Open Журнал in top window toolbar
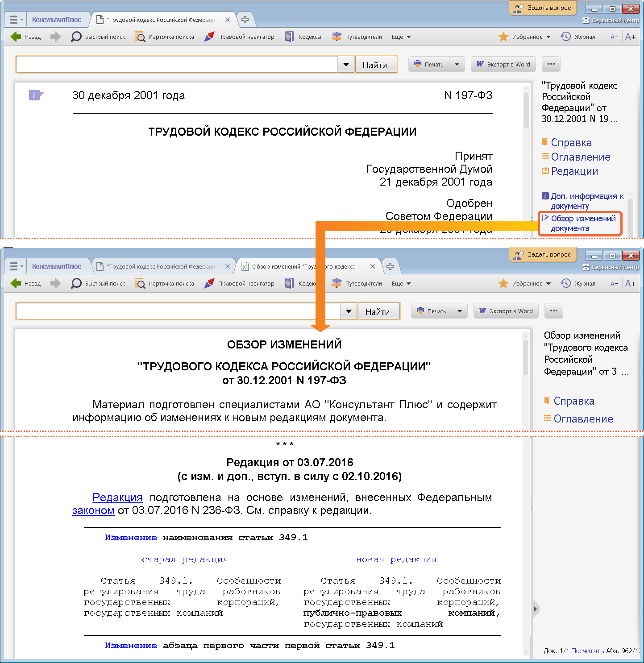 point(578,37)
